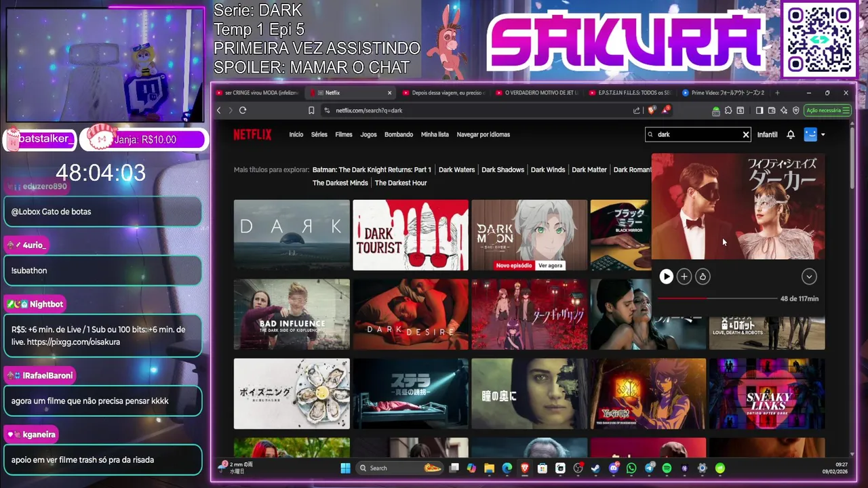
Task: Open WhatsApp from the taskbar
Action: point(631,468)
